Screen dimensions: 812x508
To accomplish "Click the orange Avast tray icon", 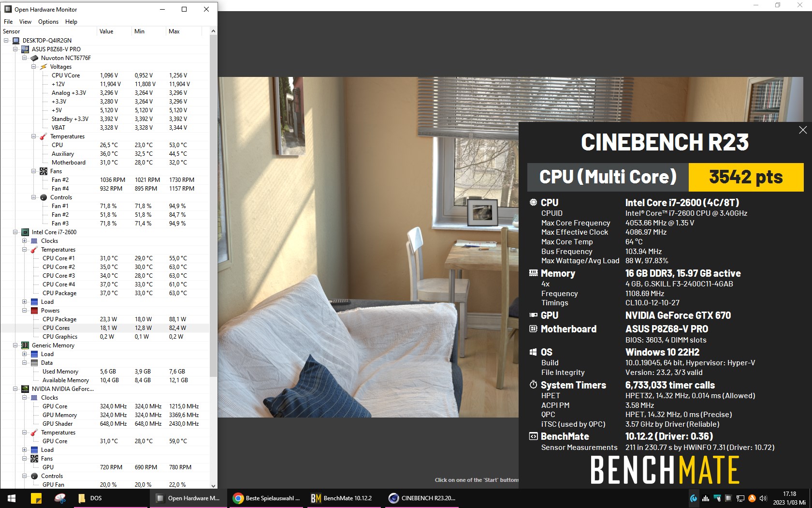I will pyautogui.click(x=752, y=498).
